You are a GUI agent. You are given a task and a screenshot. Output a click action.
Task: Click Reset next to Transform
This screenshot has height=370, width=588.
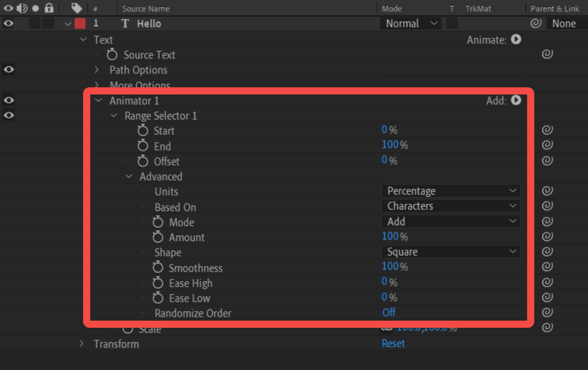click(393, 343)
